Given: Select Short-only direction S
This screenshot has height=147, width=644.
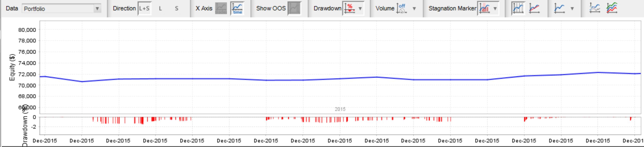Looking at the screenshot, I should (x=176, y=9).
